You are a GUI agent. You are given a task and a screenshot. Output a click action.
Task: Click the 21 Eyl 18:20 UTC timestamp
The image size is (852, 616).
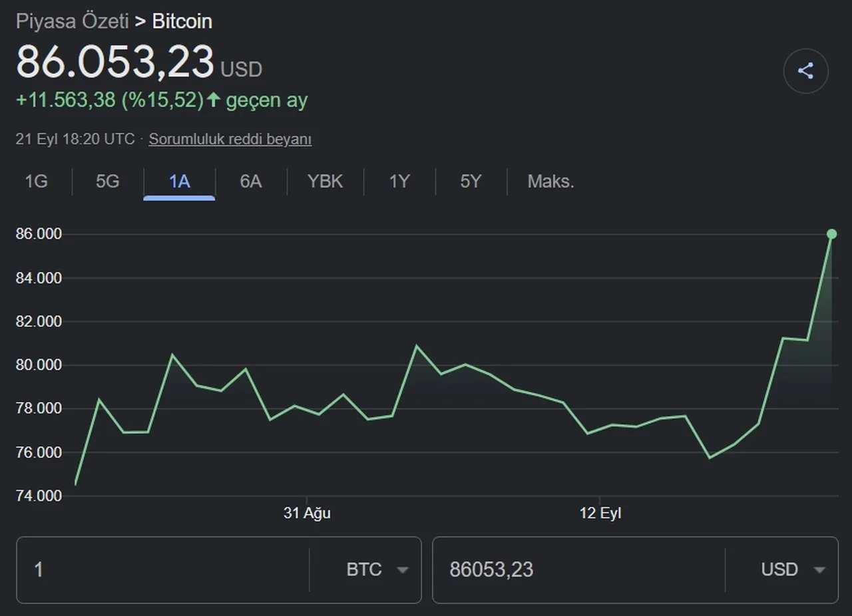75,139
